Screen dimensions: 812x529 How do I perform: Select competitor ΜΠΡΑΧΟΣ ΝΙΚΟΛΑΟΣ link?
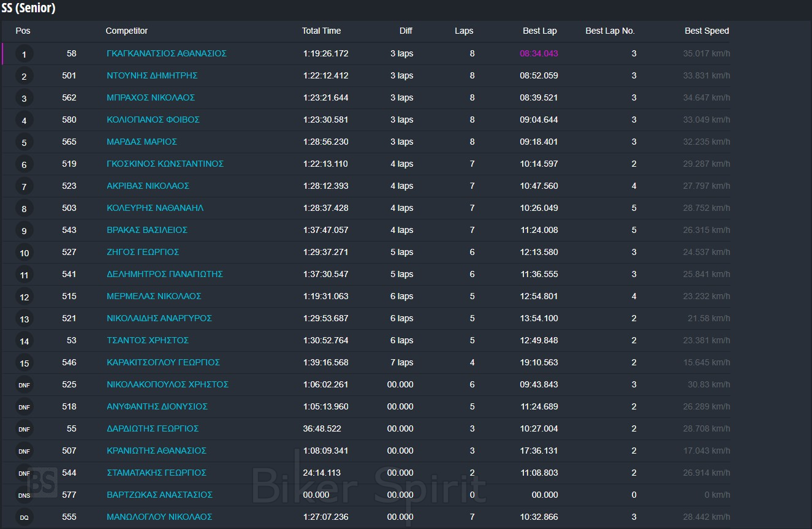pyautogui.click(x=150, y=97)
